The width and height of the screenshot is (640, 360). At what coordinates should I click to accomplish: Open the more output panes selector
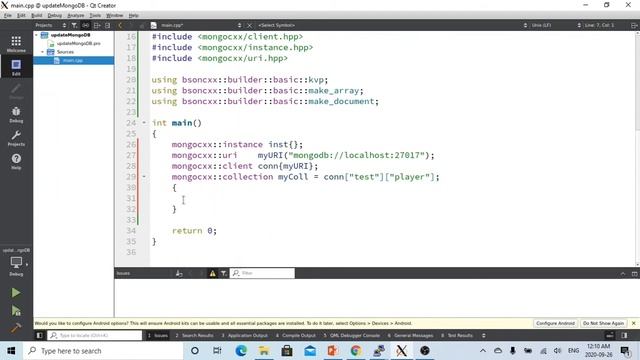(x=484, y=336)
